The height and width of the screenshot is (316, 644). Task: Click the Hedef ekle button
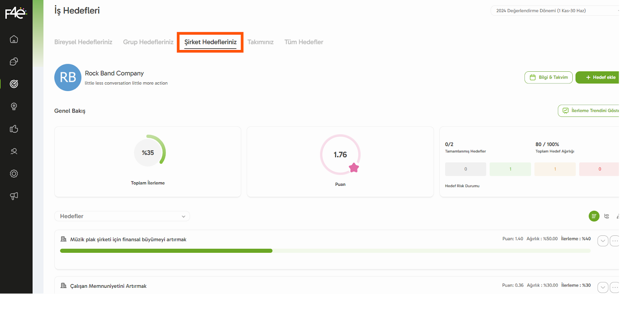pos(599,77)
